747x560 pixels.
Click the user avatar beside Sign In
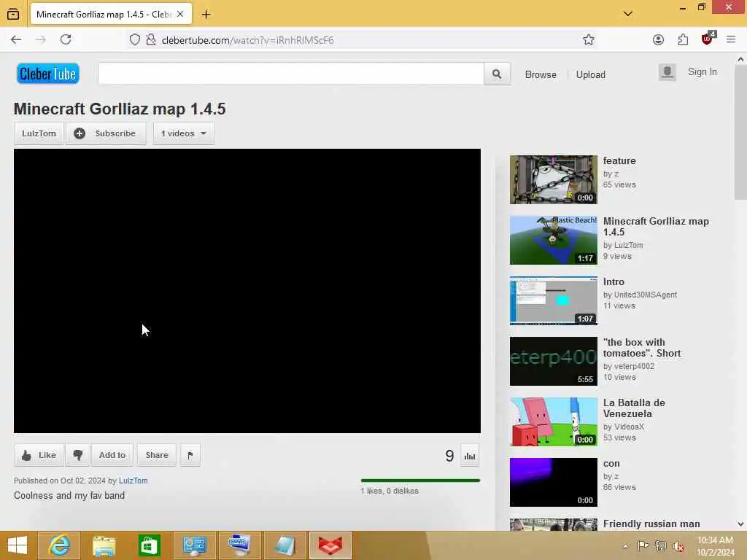click(667, 72)
